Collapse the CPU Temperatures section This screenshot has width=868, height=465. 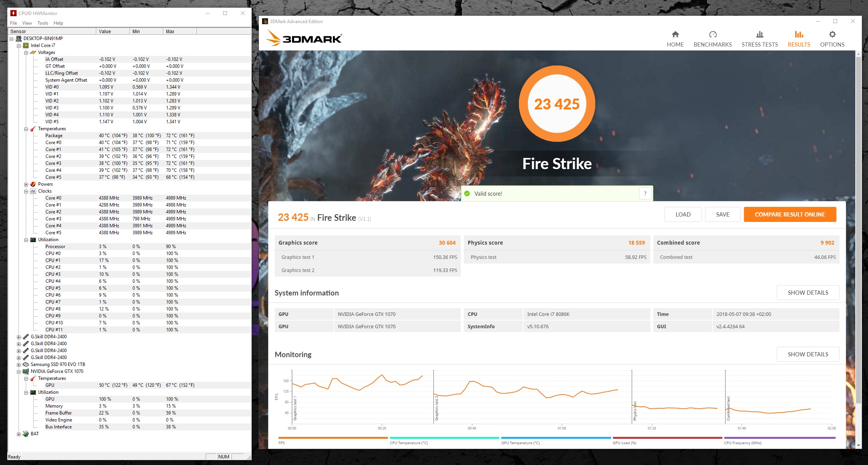pyautogui.click(x=26, y=129)
